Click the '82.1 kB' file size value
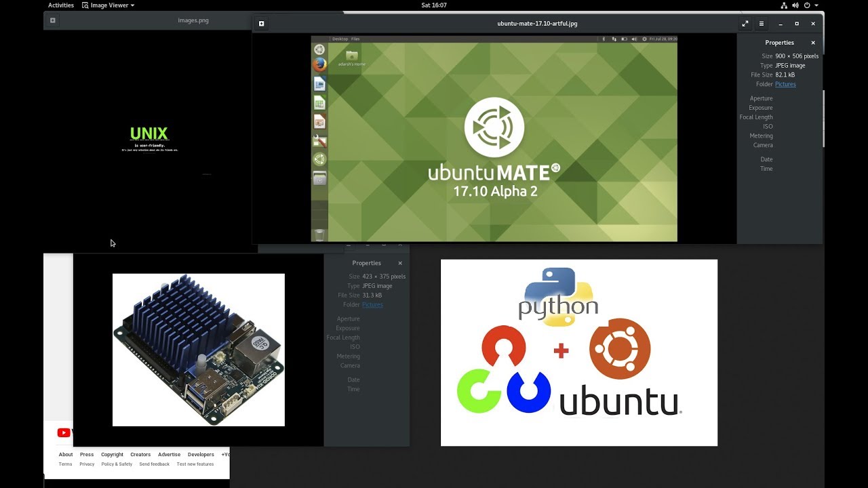The height and width of the screenshot is (488, 868). (x=785, y=75)
